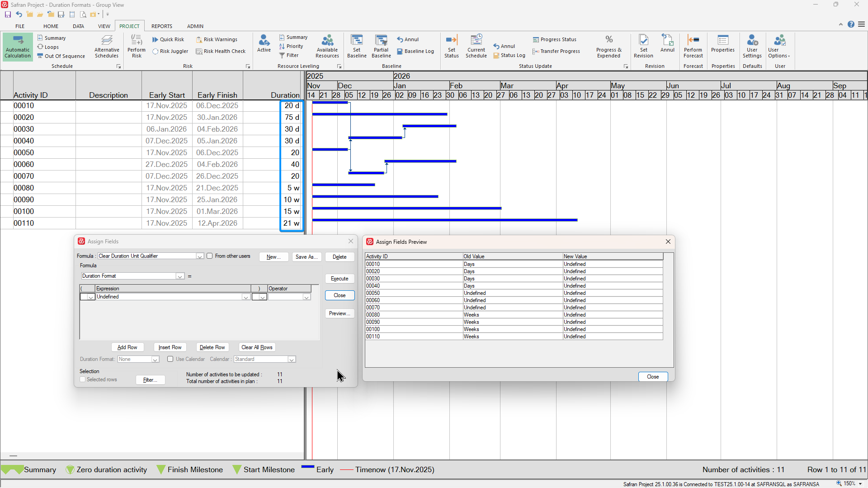This screenshot has width=868, height=488.
Task: Click the Clear All Rows button
Action: 257,347
